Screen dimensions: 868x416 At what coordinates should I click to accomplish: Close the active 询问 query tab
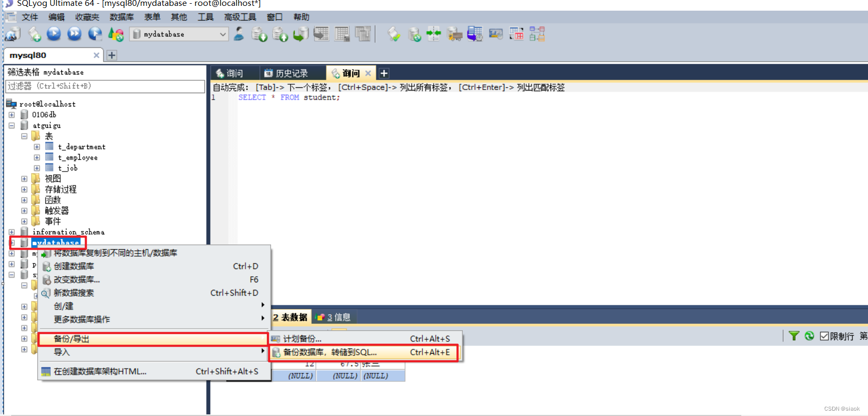click(x=368, y=74)
